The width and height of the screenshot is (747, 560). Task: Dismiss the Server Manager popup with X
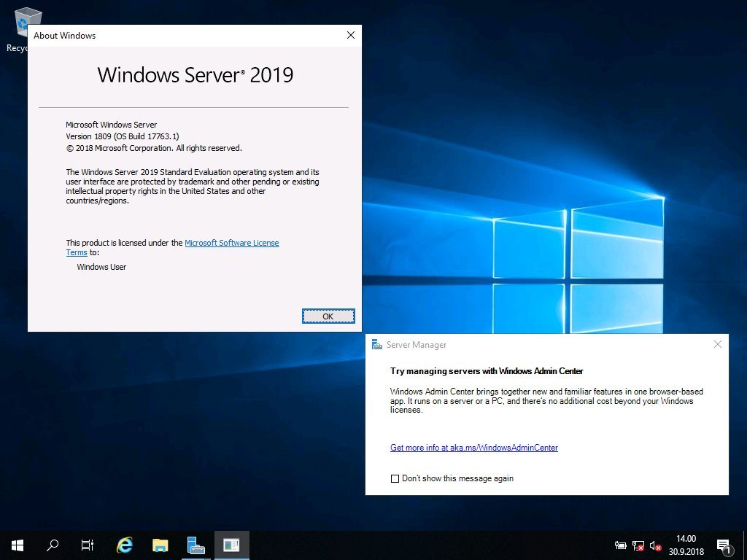(x=717, y=343)
